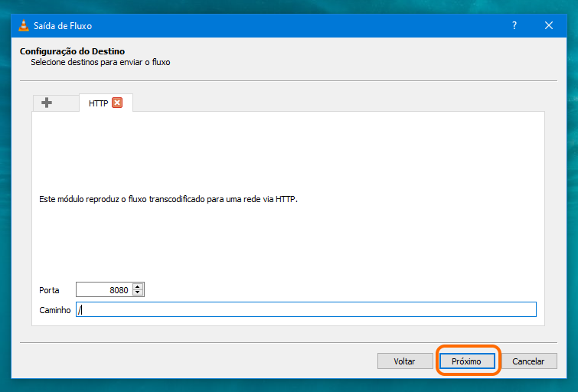The width and height of the screenshot is (578, 392).
Task: Click the HTTP module description text
Action: tap(168, 199)
